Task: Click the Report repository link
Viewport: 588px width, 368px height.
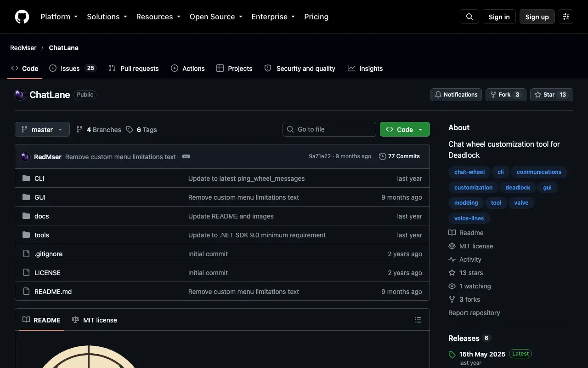Action: [474, 313]
